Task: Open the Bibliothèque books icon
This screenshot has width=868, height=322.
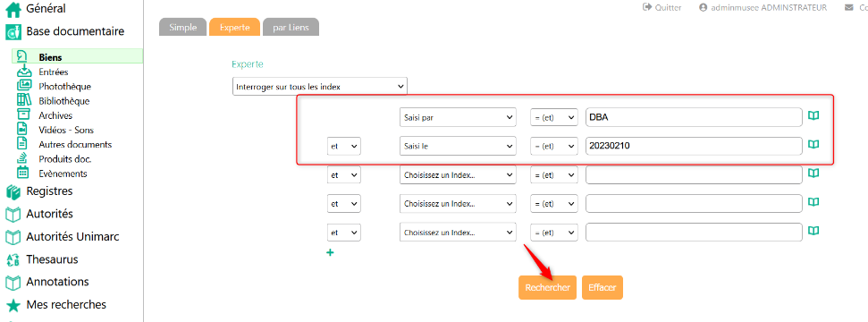Action: point(24,100)
